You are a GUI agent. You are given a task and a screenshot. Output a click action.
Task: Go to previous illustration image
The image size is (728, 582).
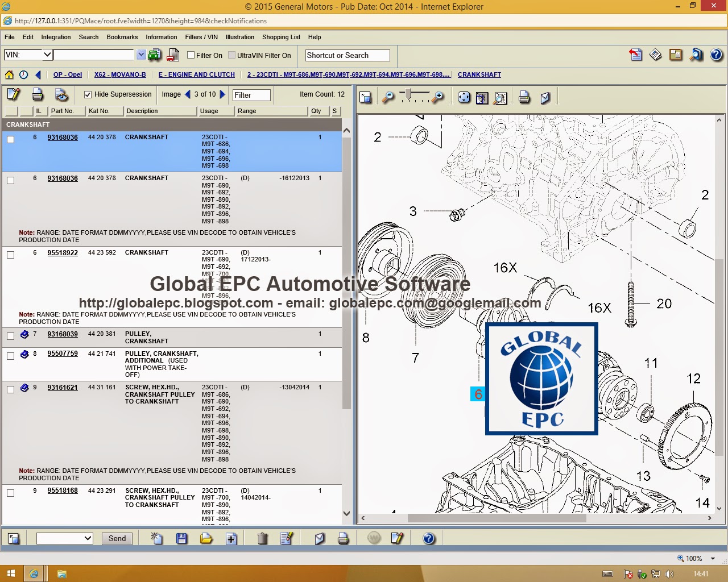click(x=188, y=94)
